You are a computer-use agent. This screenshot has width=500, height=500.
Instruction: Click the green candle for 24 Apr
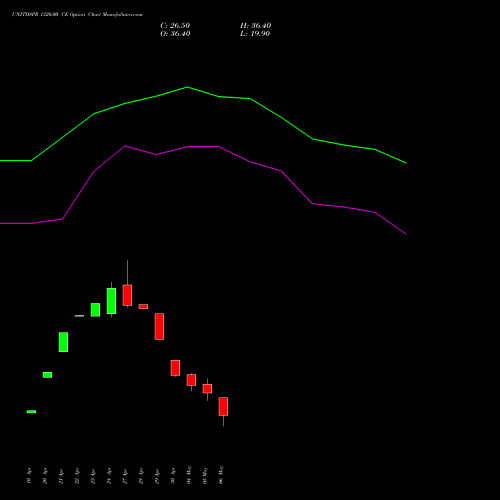tap(111, 301)
